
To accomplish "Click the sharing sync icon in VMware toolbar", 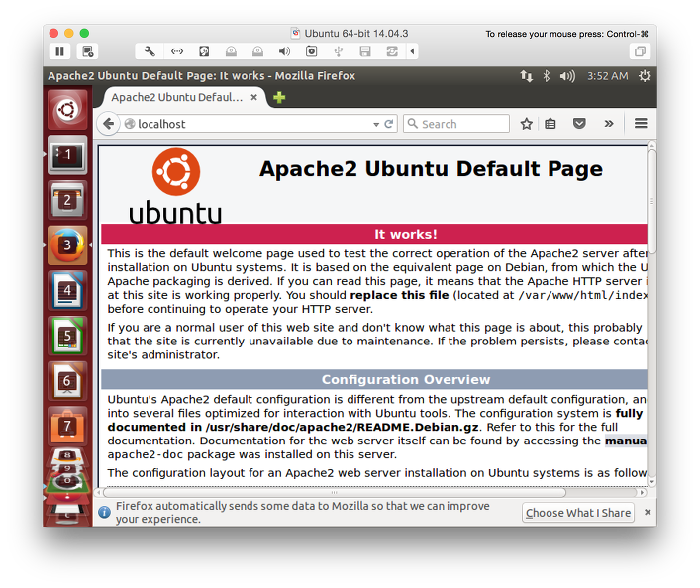I will (x=392, y=51).
